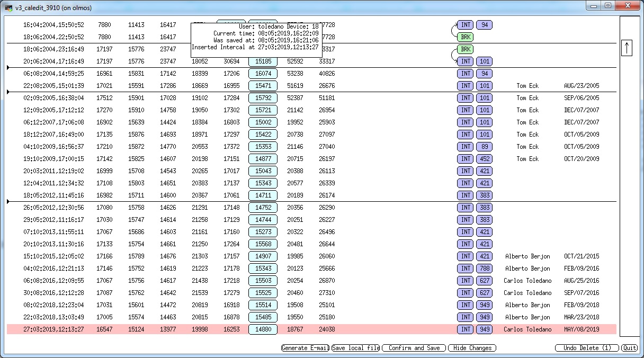This screenshot has width=644, height=358.
Task: Select value 14877 cell
Action: pos(263,159)
